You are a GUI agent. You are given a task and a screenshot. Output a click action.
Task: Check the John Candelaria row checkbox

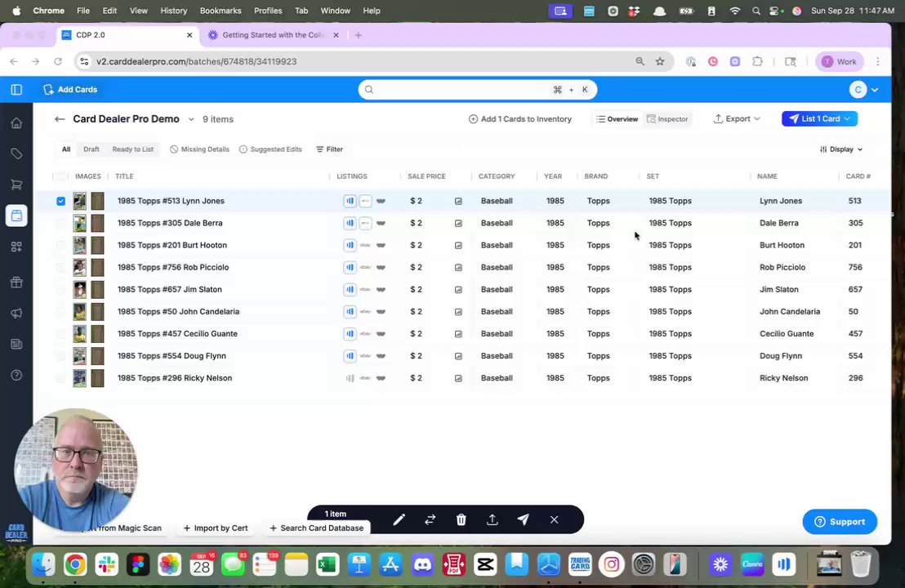click(x=60, y=312)
